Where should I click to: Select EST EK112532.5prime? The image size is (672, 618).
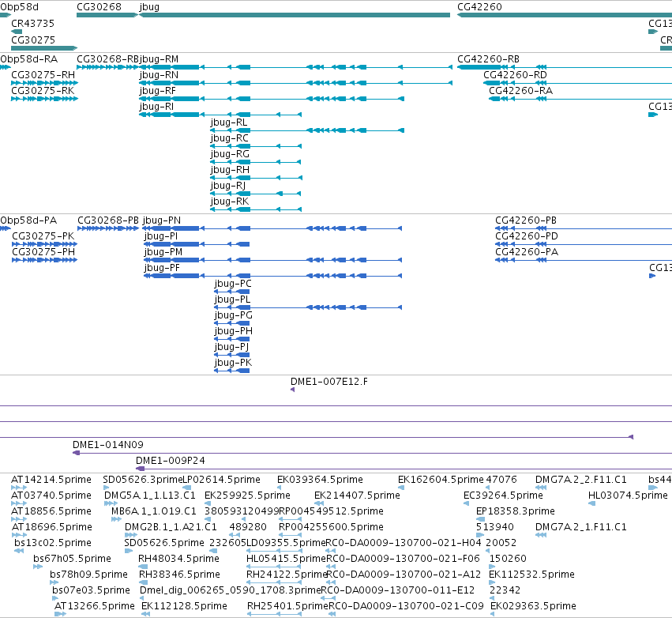531,575
